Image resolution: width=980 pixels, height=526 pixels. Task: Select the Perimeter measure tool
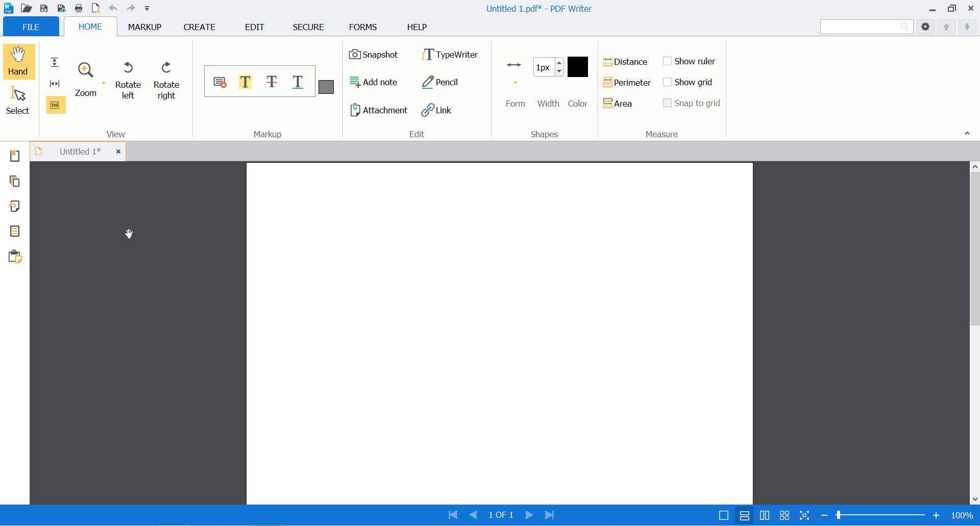627,83
